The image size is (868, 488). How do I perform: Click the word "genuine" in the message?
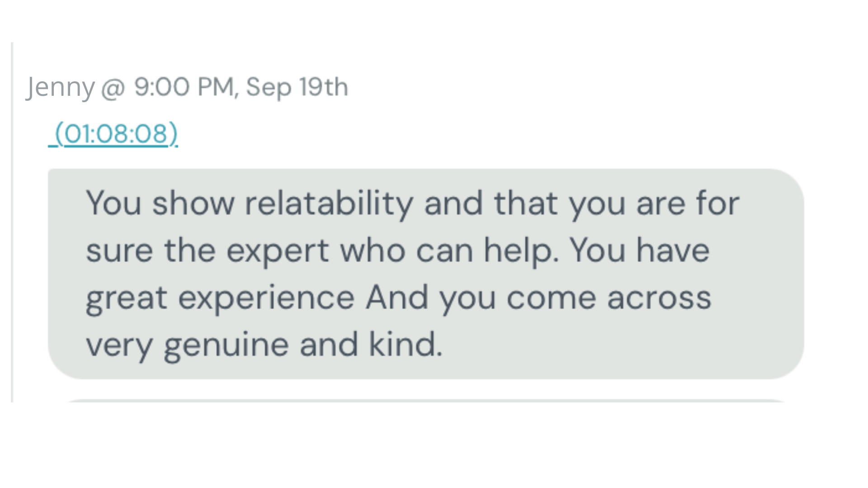click(226, 345)
